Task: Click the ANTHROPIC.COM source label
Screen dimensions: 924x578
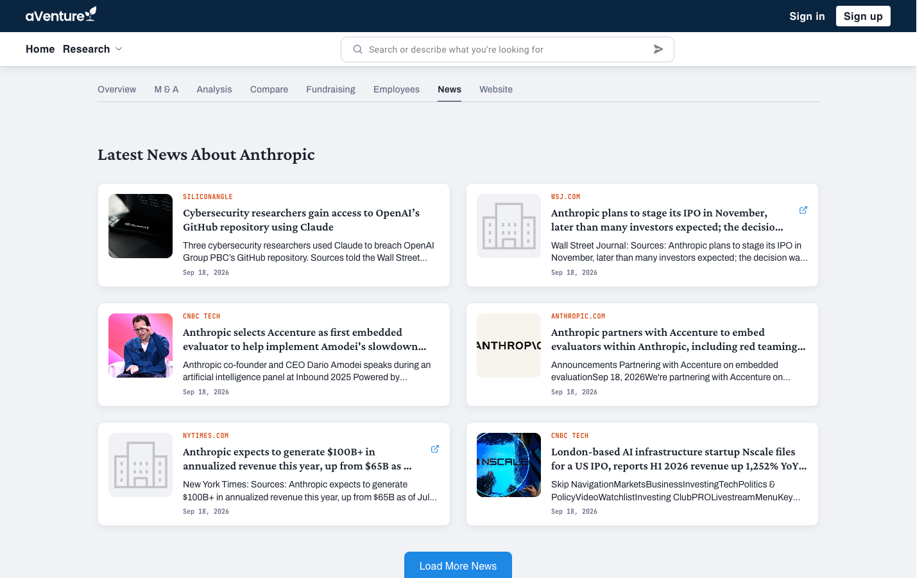Action: click(x=578, y=316)
